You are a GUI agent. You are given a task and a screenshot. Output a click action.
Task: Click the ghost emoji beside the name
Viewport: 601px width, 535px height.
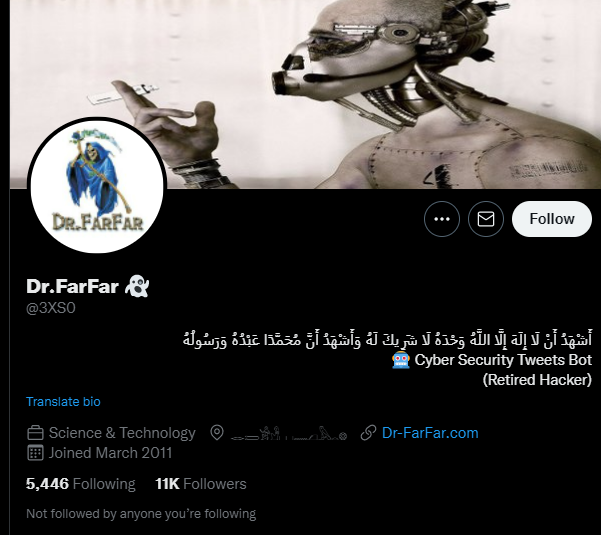(137, 286)
